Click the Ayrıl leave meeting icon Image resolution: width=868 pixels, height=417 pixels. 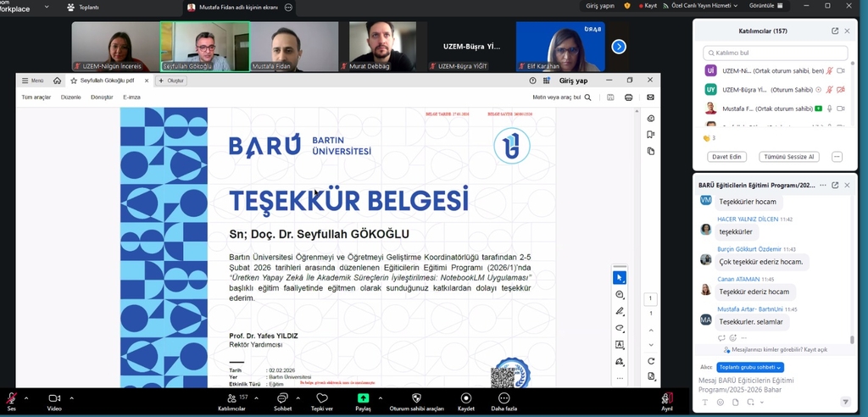click(667, 398)
